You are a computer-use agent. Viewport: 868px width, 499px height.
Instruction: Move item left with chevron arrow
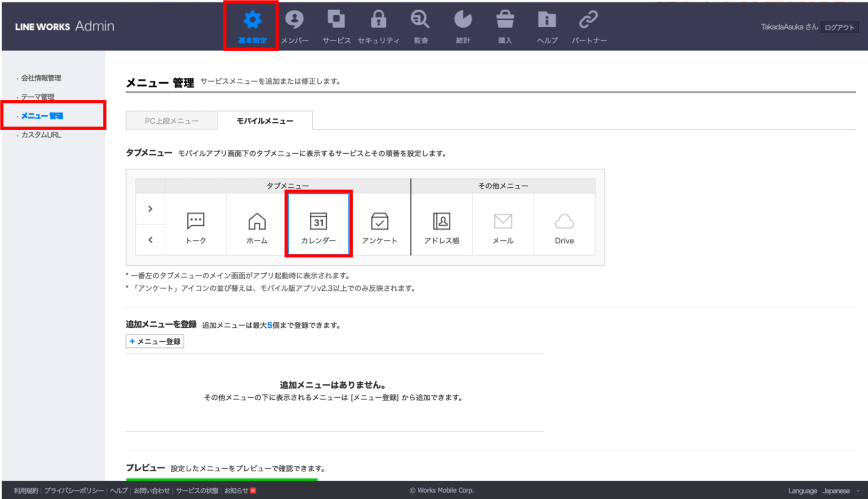pyautogui.click(x=150, y=240)
